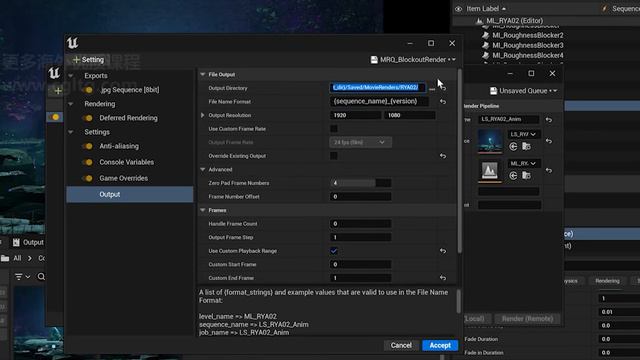Toggle the Anti-aliasing switch

[x=87, y=146]
